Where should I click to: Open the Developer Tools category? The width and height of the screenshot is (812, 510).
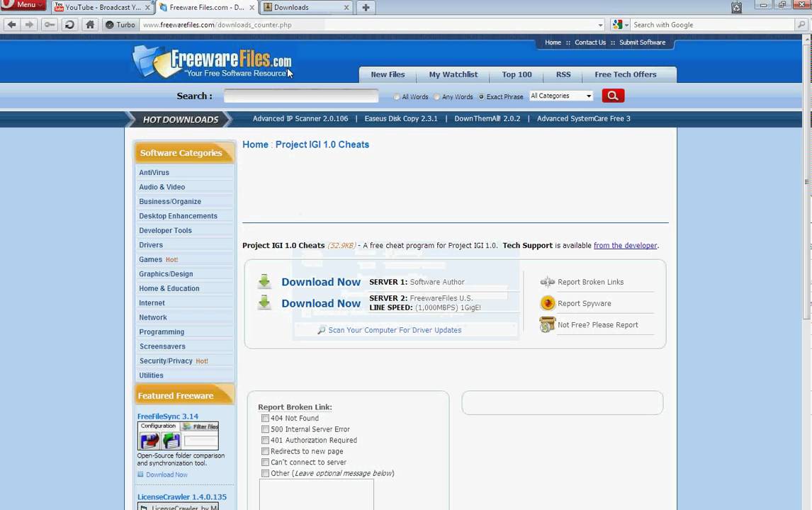point(165,230)
